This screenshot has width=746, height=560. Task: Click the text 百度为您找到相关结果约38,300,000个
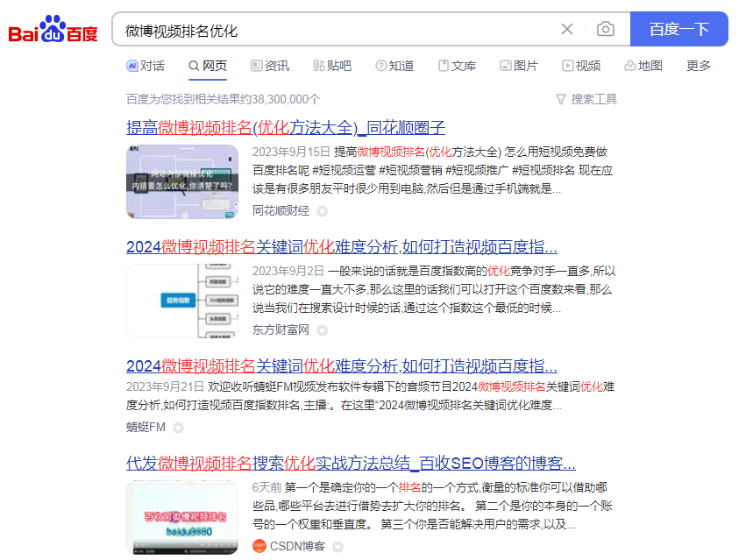(x=224, y=99)
